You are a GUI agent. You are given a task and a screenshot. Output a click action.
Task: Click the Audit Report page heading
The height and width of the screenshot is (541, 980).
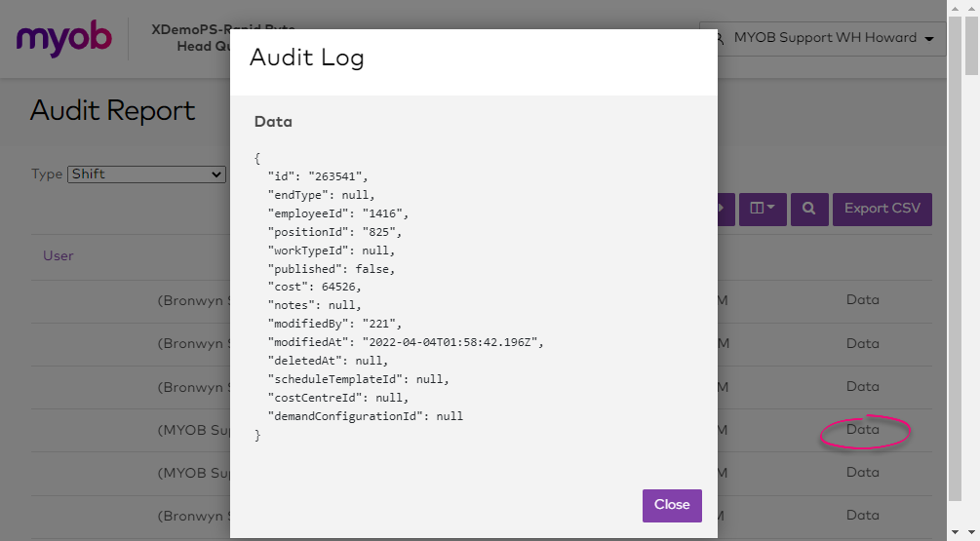(x=113, y=111)
